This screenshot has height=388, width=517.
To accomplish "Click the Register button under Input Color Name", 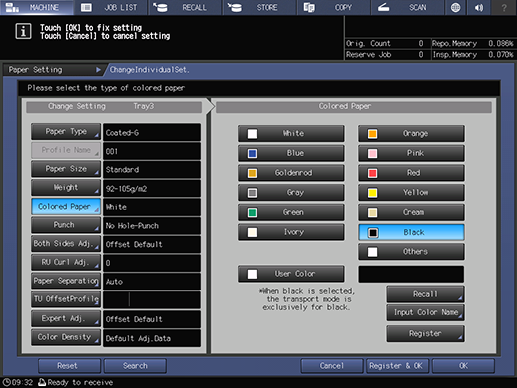I will pos(425,333).
